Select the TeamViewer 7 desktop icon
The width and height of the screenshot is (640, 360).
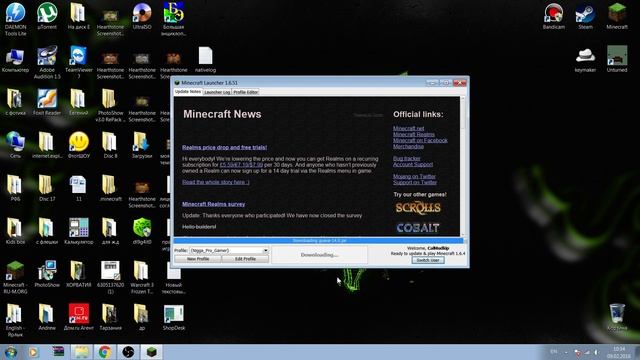coord(78,62)
